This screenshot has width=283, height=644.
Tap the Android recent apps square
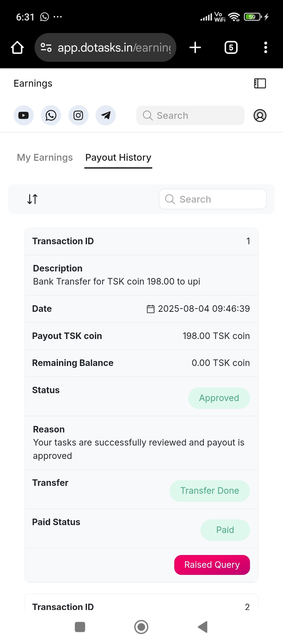[80, 627]
